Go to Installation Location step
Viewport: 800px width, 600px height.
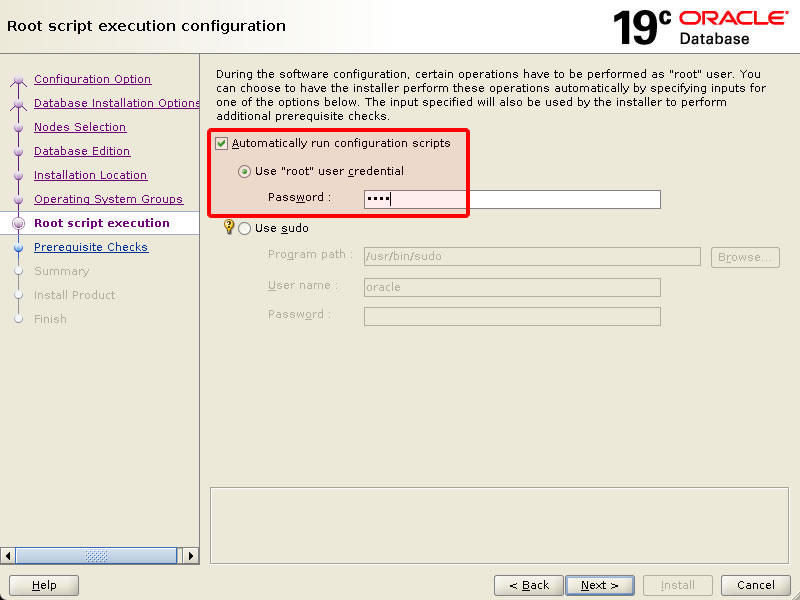(x=90, y=175)
